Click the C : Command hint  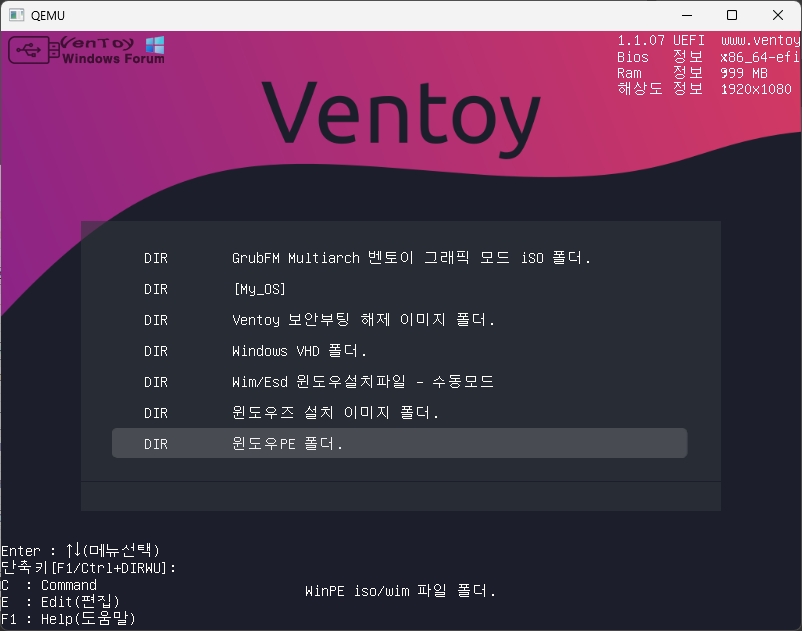click(x=49, y=585)
